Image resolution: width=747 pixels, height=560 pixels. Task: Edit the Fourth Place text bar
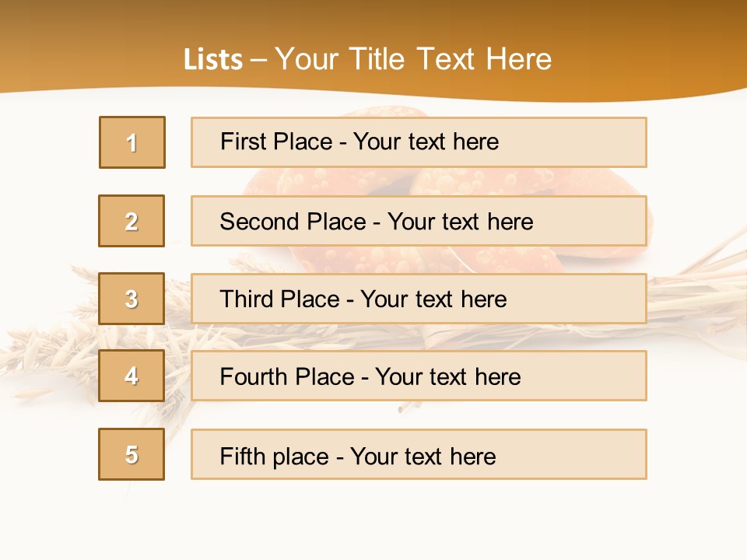click(x=419, y=376)
